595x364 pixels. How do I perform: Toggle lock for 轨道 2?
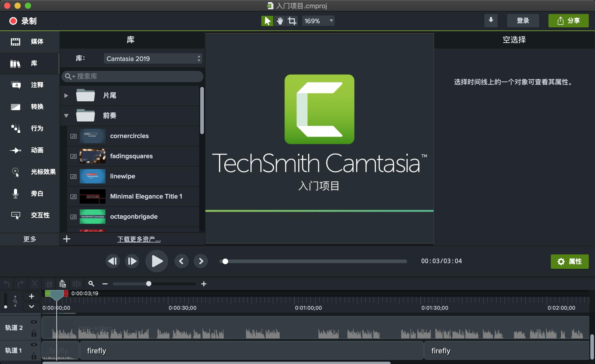[34, 333]
